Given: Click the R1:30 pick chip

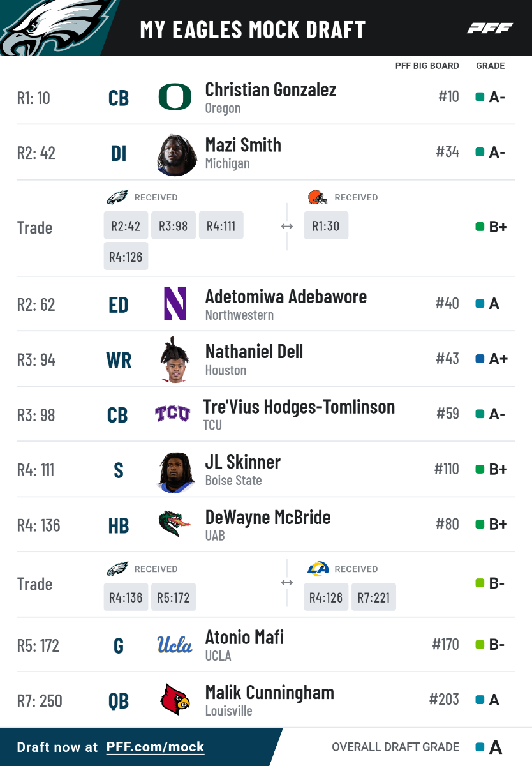Looking at the screenshot, I should click(326, 226).
